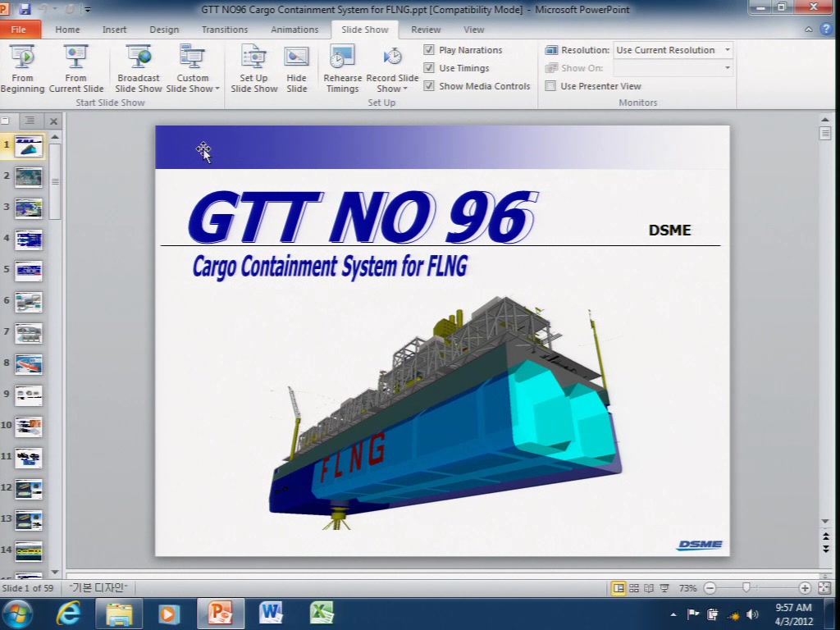This screenshot has height=630, width=840.
Task: Start slideshow From Current Slide
Action: coord(76,69)
